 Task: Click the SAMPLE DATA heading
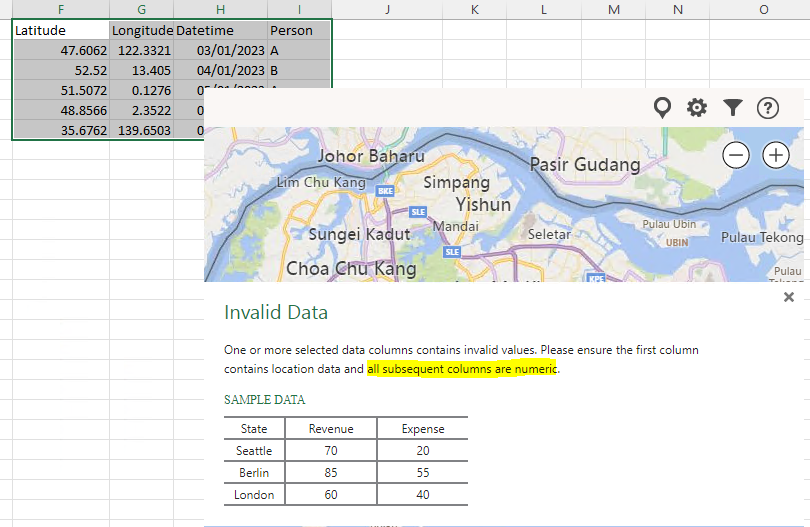pos(264,399)
